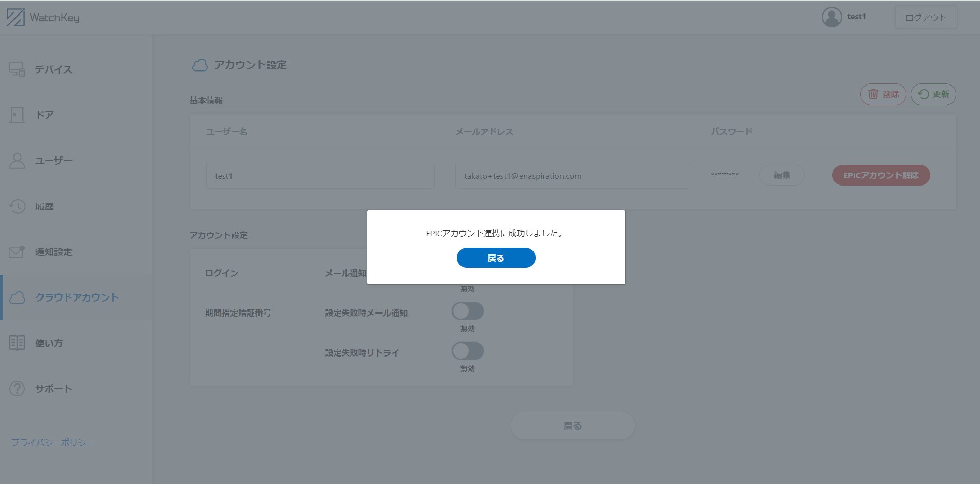The height and width of the screenshot is (484, 980).
Task: Click the 基本情報 section heading
Action: (206, 101)
